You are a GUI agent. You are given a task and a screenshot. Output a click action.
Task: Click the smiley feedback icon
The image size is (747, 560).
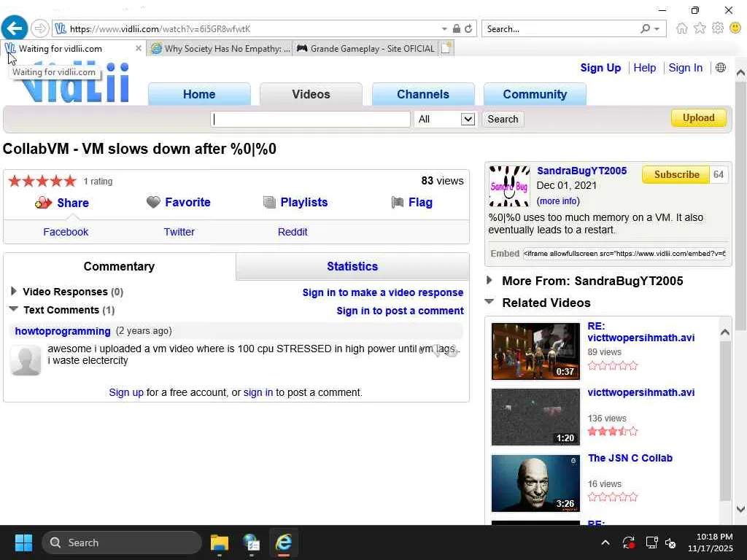735,28
